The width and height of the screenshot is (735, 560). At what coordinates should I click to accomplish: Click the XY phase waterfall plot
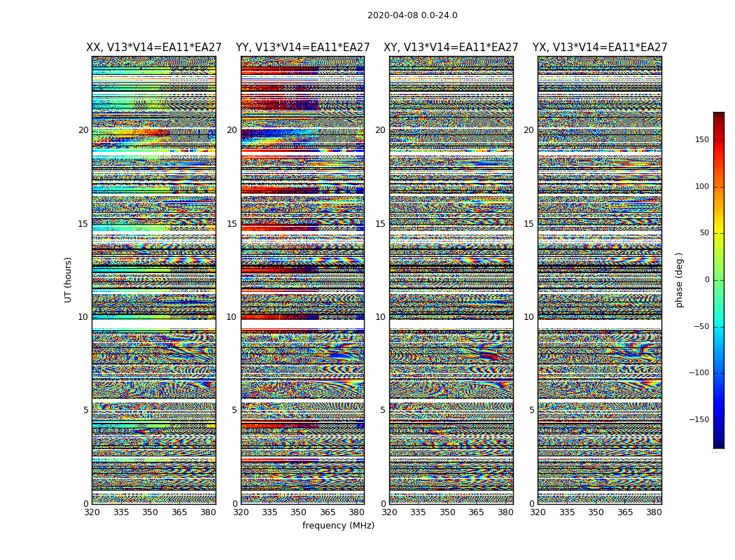pos(451,280)
